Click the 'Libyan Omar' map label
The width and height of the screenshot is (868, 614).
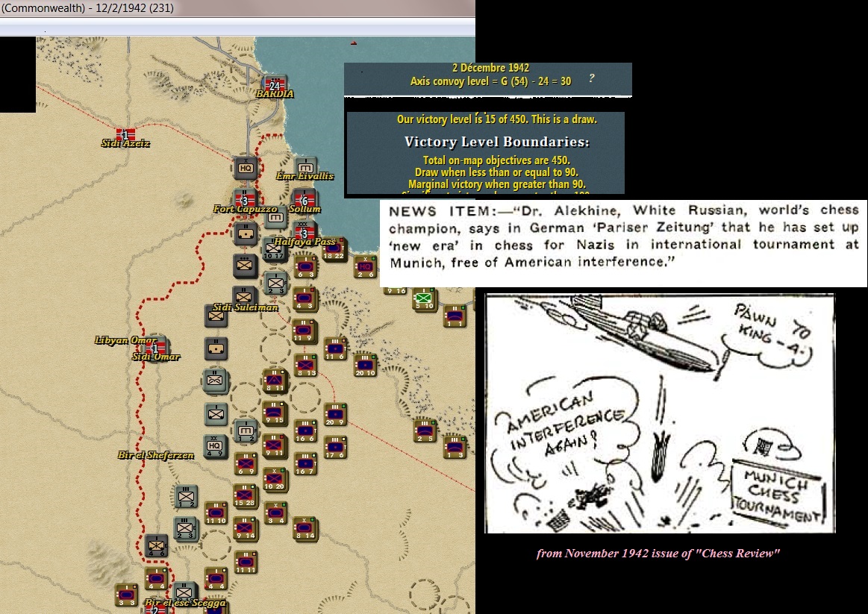pos(126,340)
